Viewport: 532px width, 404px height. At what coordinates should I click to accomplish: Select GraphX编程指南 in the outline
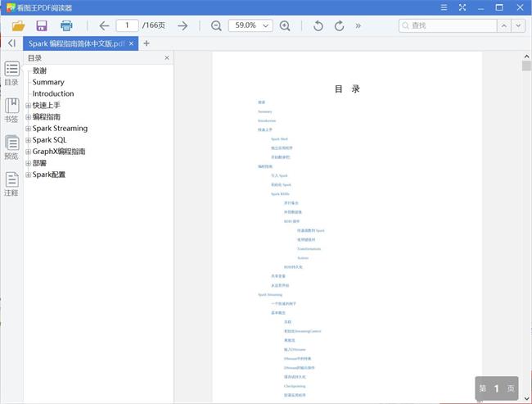click(59, 152)
